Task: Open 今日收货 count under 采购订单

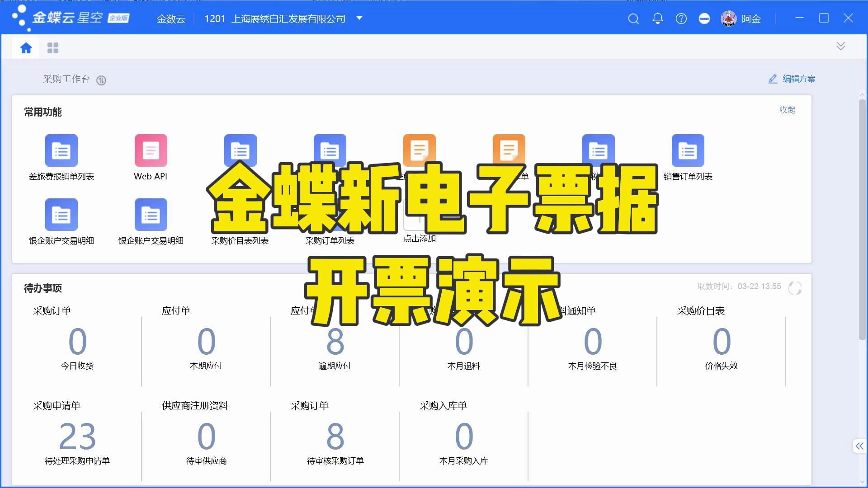Action: coord(77,342)
